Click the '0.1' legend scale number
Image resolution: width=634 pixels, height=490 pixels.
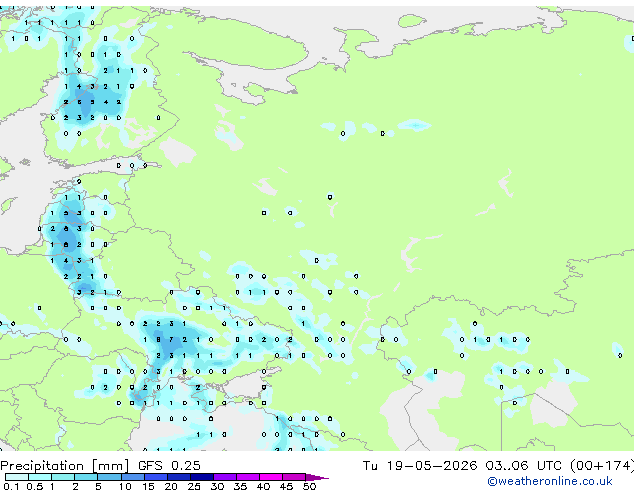coord(11,486)
